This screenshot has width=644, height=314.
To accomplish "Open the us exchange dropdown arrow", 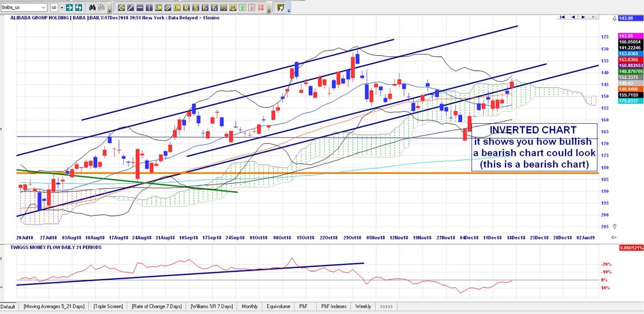I will tap(61, 8).
